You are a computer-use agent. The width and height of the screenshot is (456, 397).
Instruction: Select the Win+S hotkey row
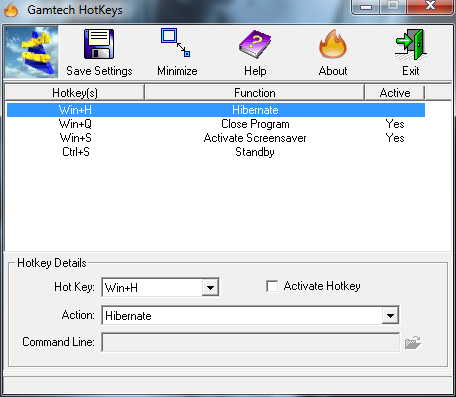[216, 138]
